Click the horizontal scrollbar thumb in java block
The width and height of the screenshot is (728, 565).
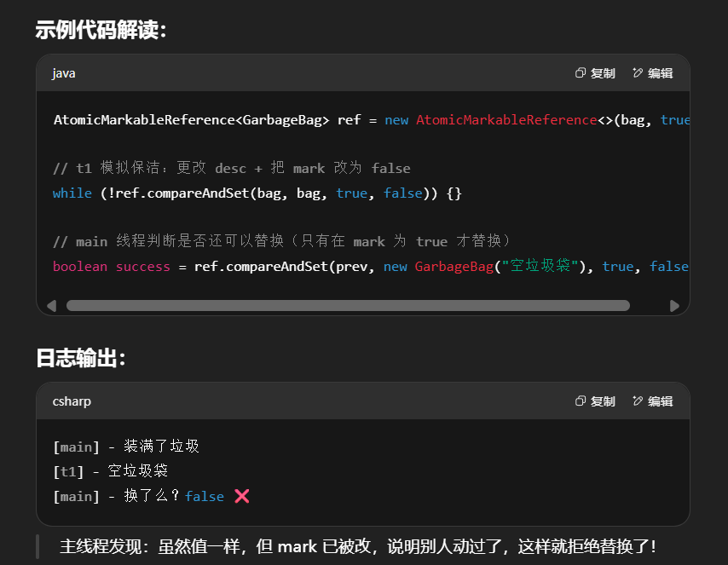pos(348,305)
